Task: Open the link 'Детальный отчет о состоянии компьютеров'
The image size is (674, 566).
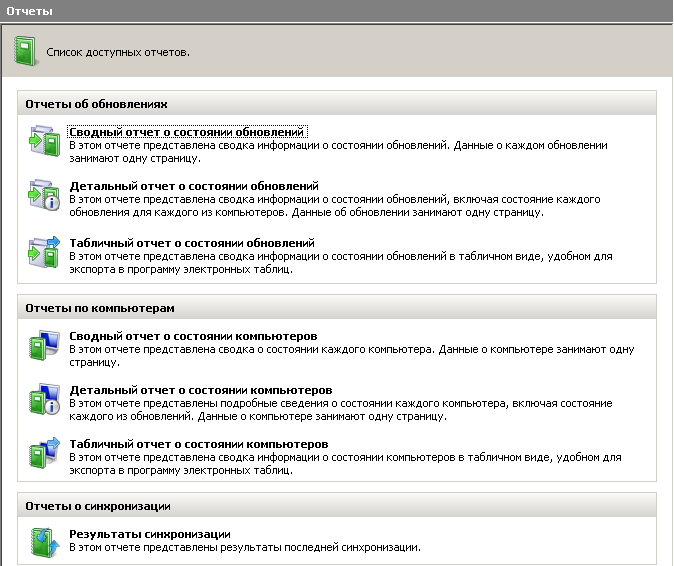Action: 201,390
